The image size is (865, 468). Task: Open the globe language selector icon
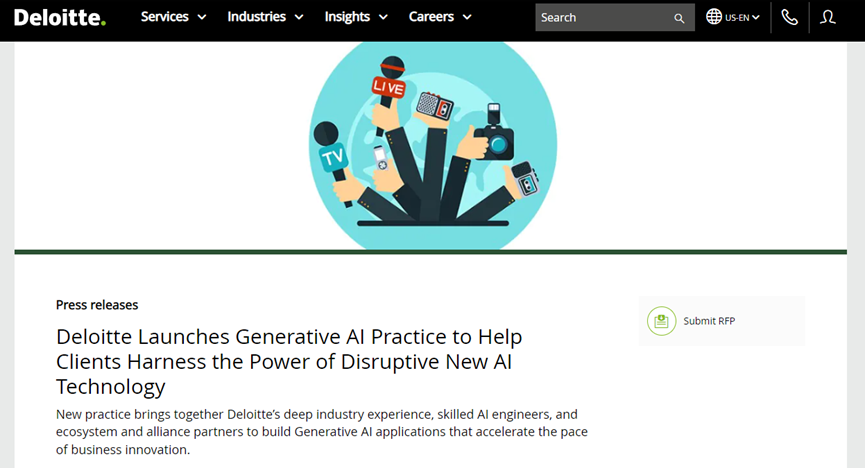tap(714, 17)
